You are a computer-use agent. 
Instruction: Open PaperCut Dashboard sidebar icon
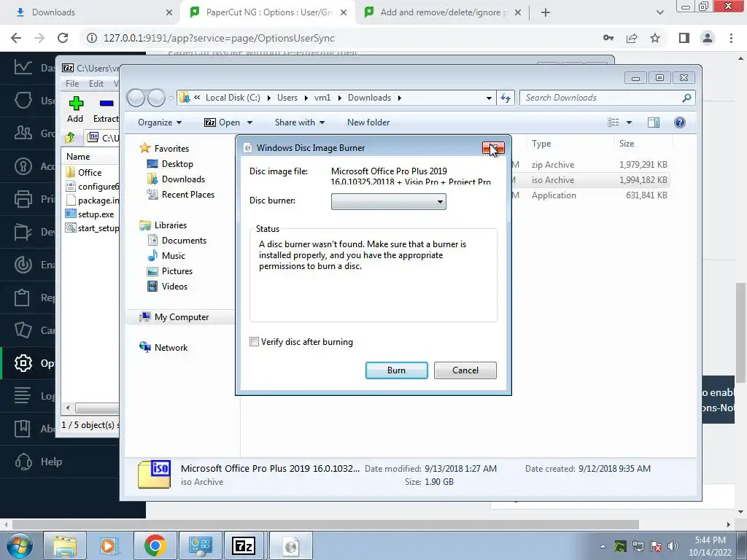pyautogui.click(x=23, y=67)
